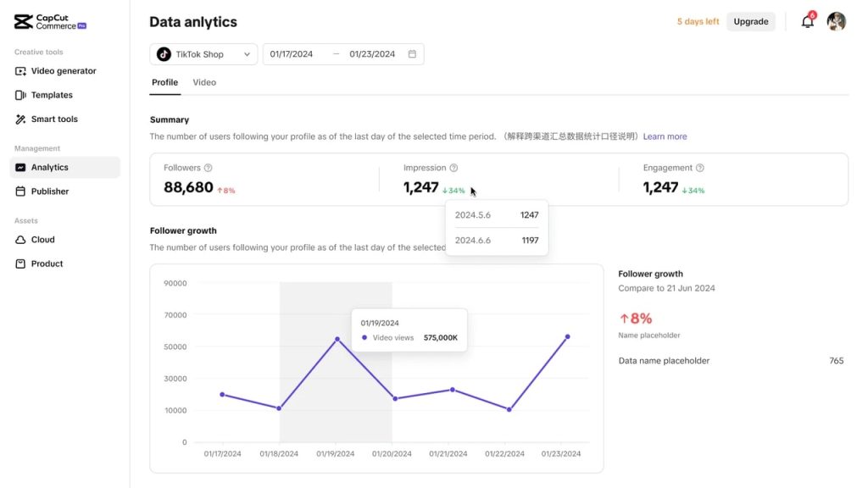The height and width of the screenshot is (488, 868).
Task: Click the Upgrade button
Action: [x=750, y=22]
